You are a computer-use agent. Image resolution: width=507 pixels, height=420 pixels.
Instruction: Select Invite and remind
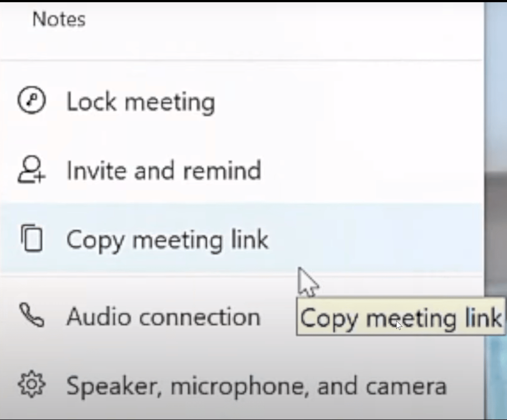163,170
